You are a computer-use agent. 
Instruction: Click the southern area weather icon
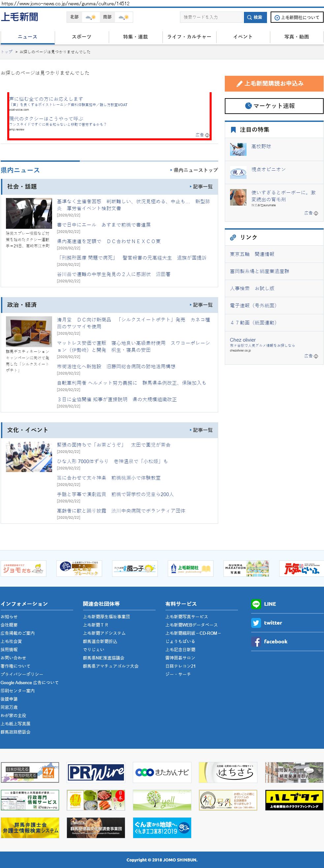(123, 17)
